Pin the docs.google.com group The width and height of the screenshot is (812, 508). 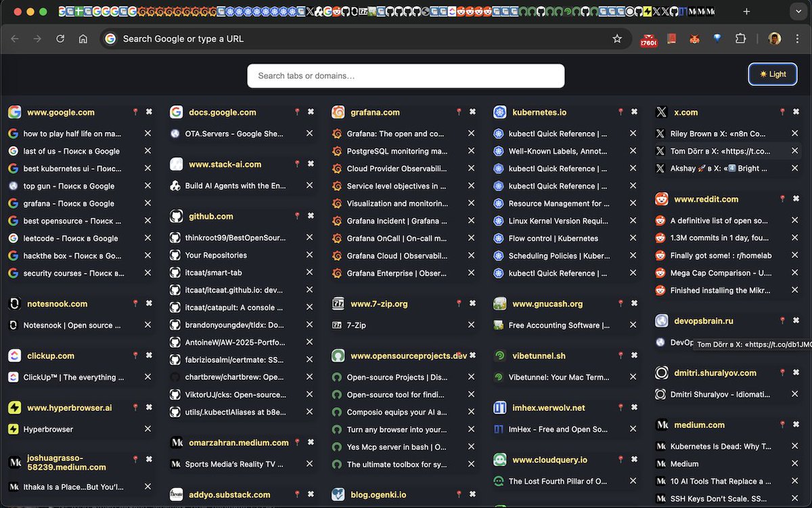coord(297,112)
